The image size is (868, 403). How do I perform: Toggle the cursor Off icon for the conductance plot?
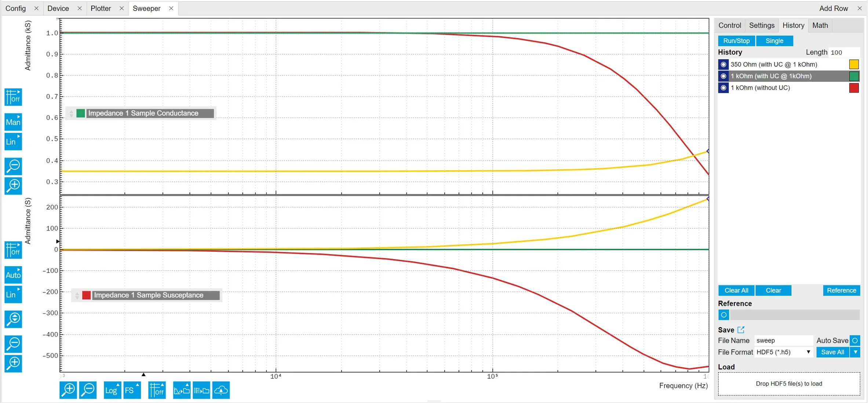(x=13, y=97)
